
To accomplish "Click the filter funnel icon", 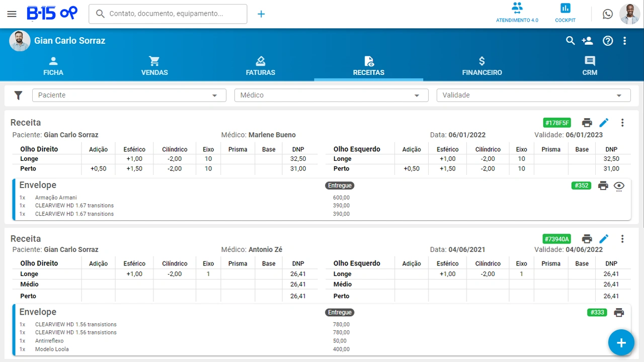I will (19, 95).
